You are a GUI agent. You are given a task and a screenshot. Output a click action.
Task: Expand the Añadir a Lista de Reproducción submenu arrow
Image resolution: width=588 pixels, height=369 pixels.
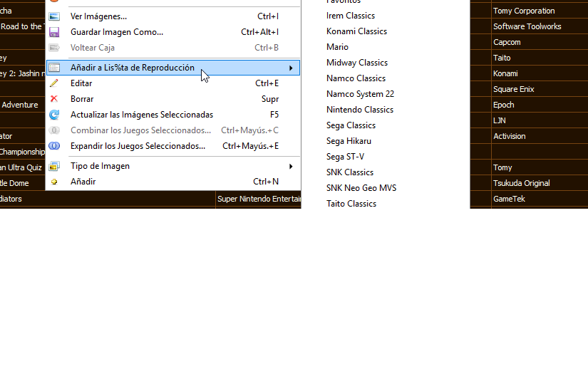[291, 68]
